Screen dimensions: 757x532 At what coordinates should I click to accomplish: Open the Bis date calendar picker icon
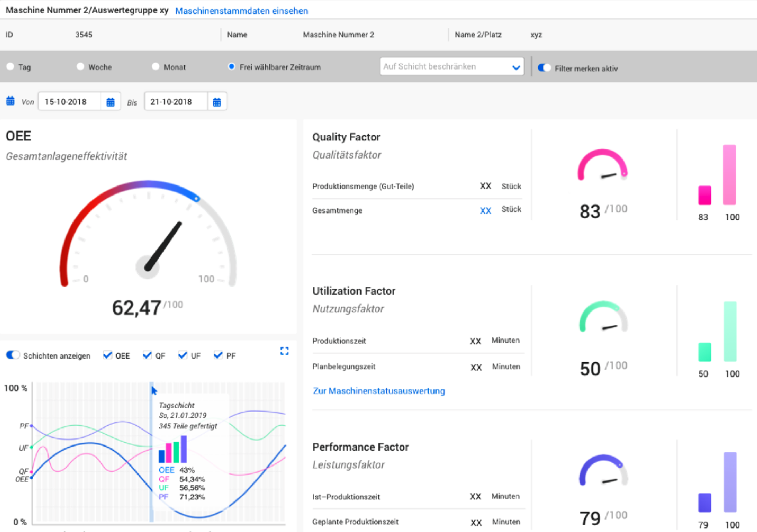(x=217, y=102)
